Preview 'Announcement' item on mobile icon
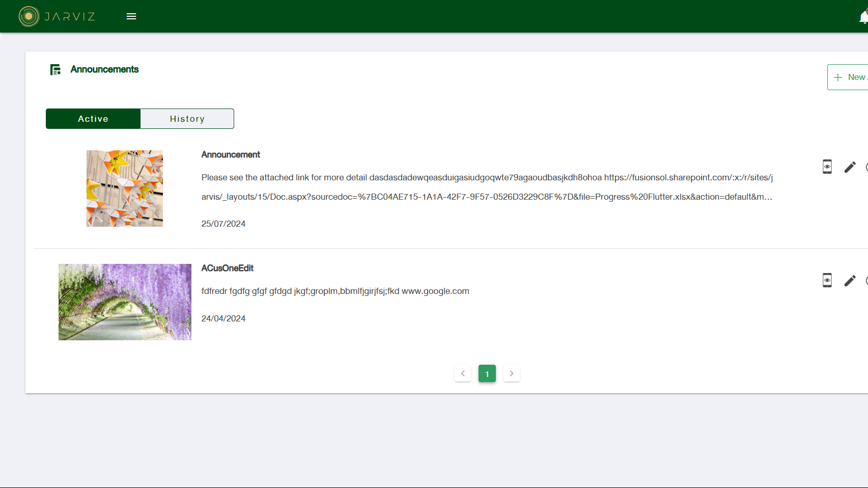 pyautogui.click(x=827, y=167)
